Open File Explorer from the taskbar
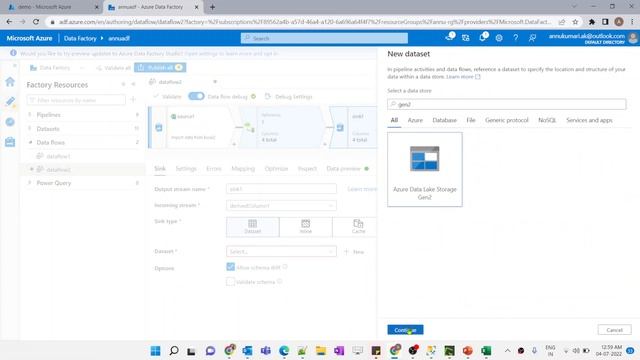640x360 pixels. click(x=321, y=351)
